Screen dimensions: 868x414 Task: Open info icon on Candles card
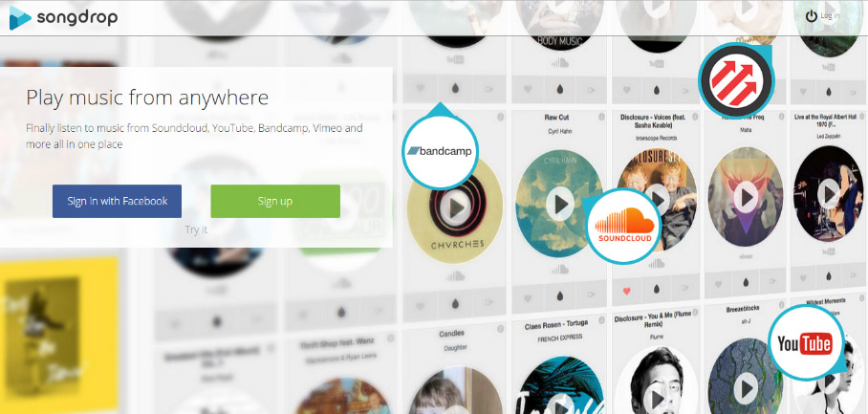pos(500,329)
